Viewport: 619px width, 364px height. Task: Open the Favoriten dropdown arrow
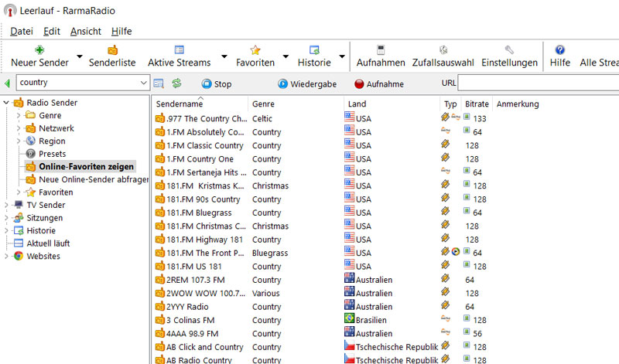point(286,56)
